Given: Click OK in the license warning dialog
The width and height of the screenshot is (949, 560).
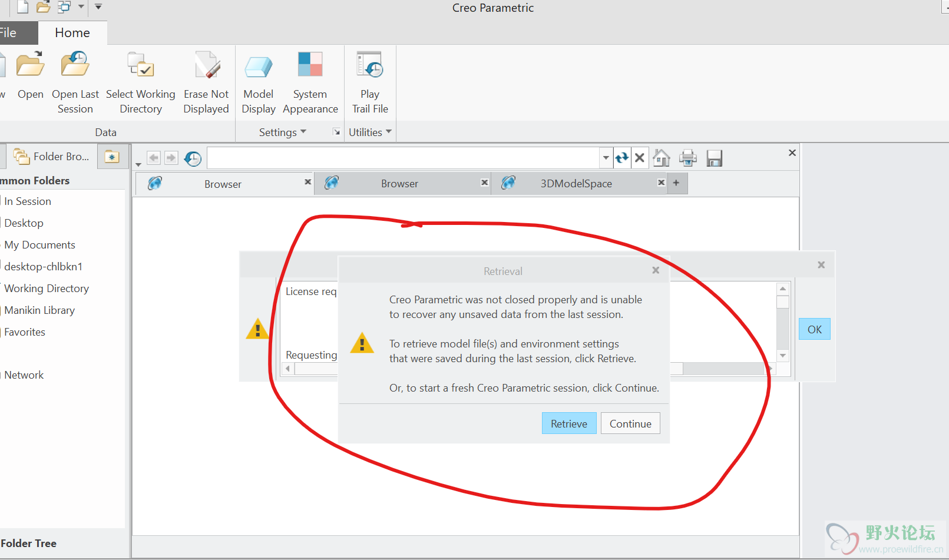Looking at the screenshot, I should point(815,329).
